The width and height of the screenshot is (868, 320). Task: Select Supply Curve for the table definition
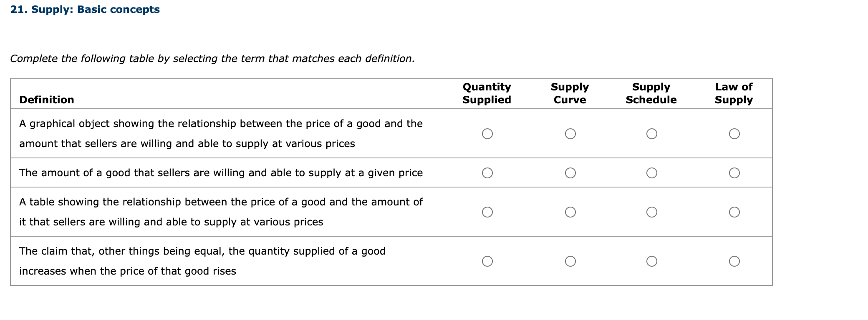[570, 212]
